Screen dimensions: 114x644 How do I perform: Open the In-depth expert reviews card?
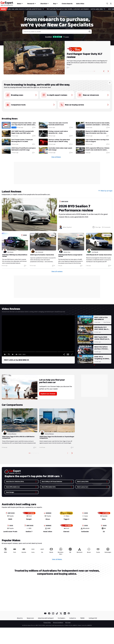click(x=57, y=95)
